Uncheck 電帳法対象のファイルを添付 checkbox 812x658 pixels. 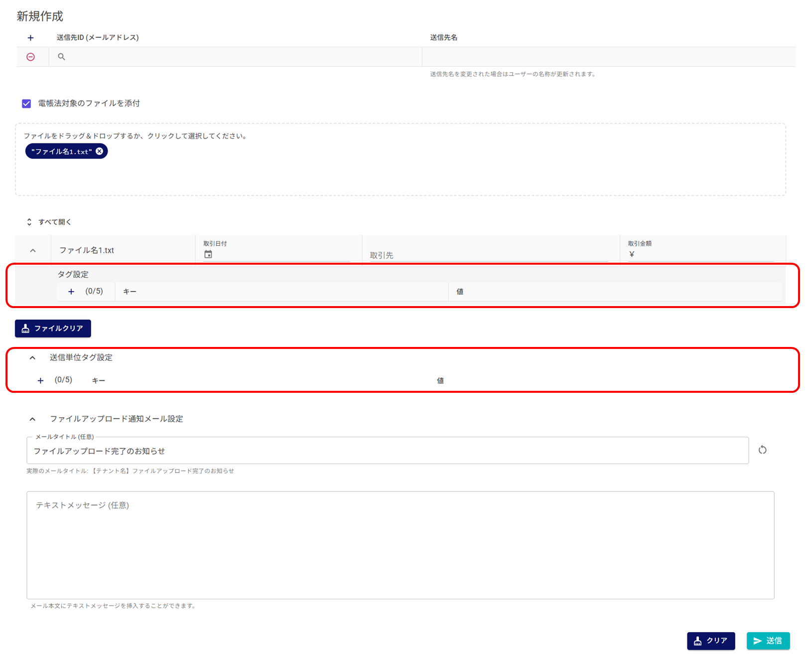click(x=26, y=104)
